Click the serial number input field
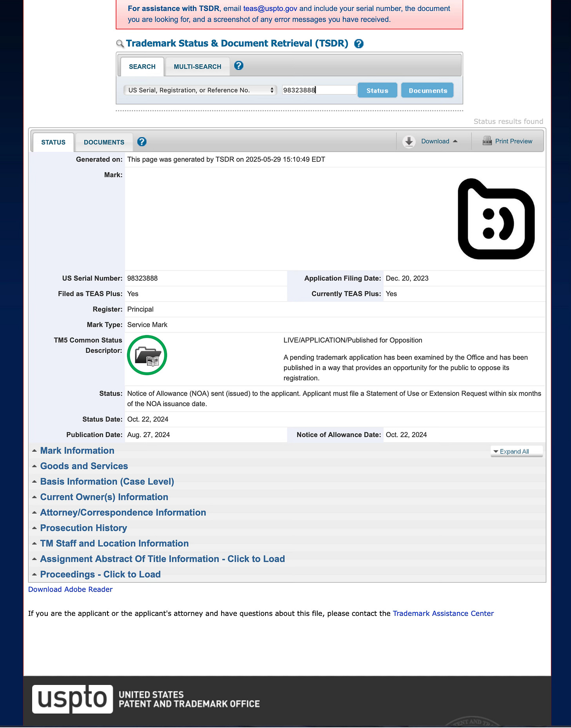The image size is (571, 728). point(319,90)
